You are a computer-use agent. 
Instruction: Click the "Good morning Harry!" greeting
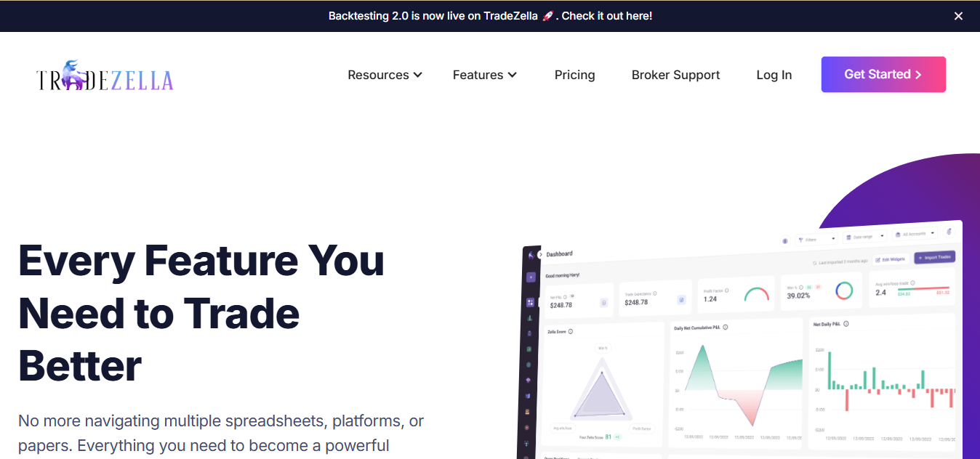pyautogui.click(x=563, y=276)
